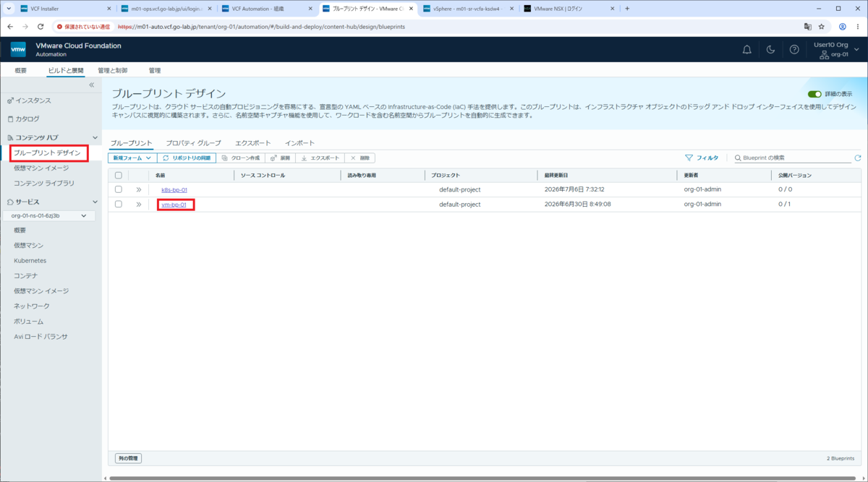The height and width of the screenshot is (482, 868).
Task: Open the User10 Org account dropdown
Action: pos(837,49)
